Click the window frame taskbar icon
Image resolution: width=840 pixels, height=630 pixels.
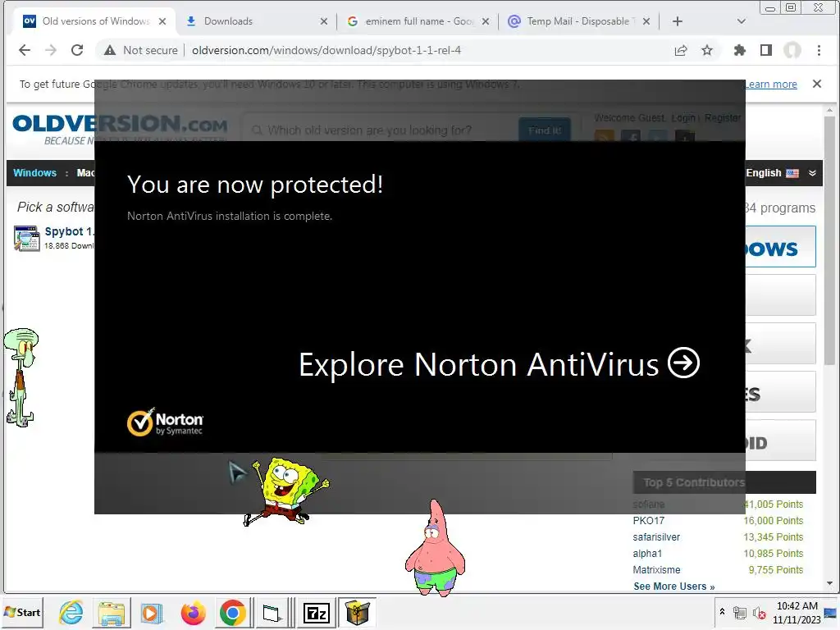(271, 612)
